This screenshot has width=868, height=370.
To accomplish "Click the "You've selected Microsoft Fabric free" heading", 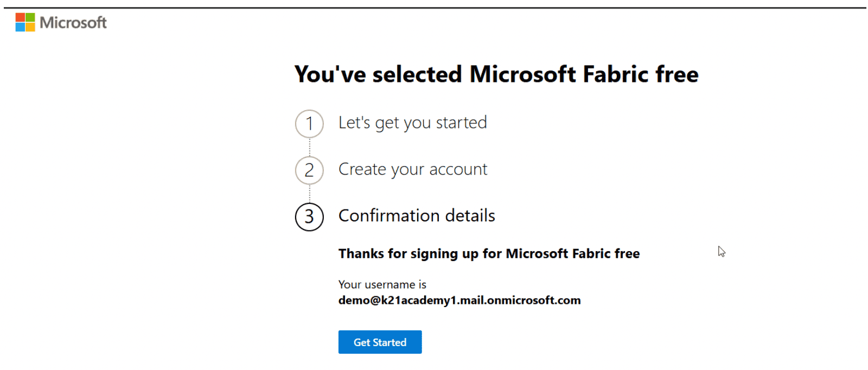I will (496, 74).
